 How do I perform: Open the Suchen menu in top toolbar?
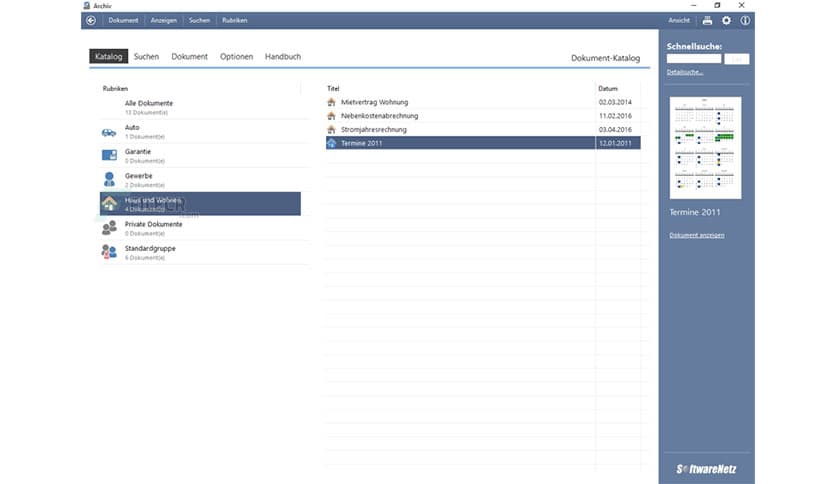click(x=199, y=20)
